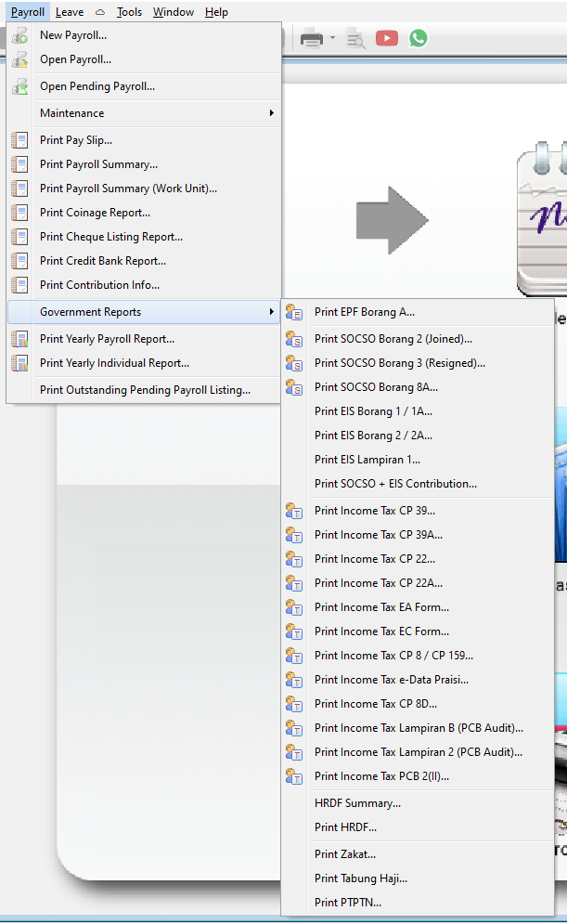Expand the Maintenance submenu arrow

point(272,113)
